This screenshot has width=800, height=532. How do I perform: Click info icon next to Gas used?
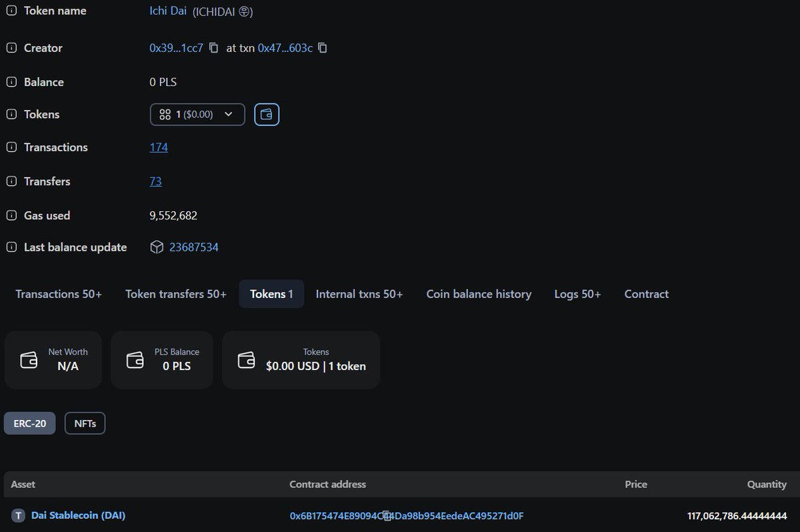[11, 215]
